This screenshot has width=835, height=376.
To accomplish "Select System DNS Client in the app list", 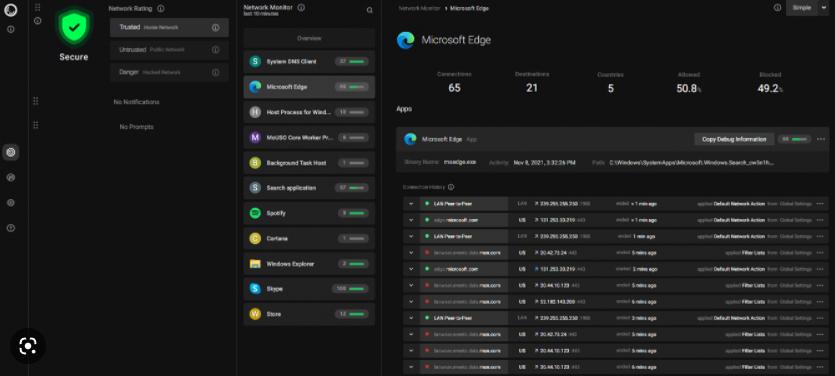I will [x=309, y=62].
